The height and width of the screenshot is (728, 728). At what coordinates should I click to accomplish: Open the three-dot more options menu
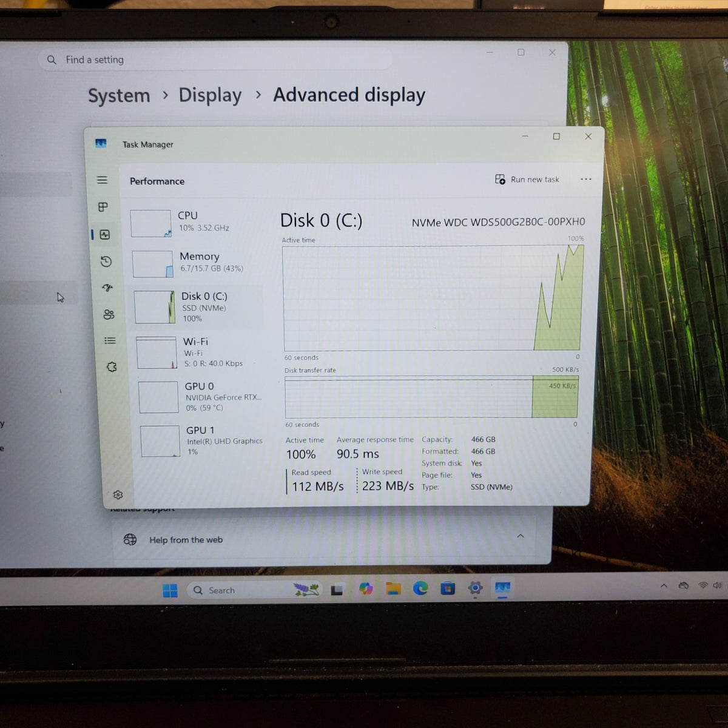click(x=585, y=179)
